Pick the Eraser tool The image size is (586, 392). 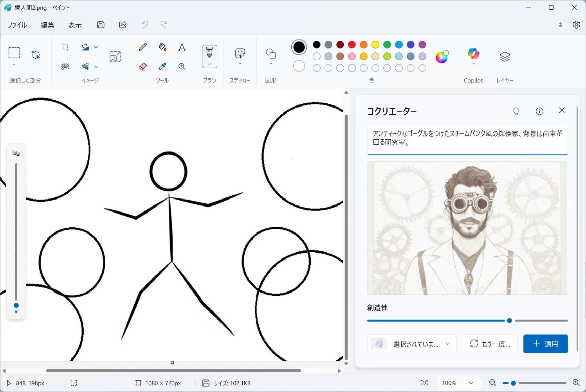pyautogui.click(x=143, y=67)
